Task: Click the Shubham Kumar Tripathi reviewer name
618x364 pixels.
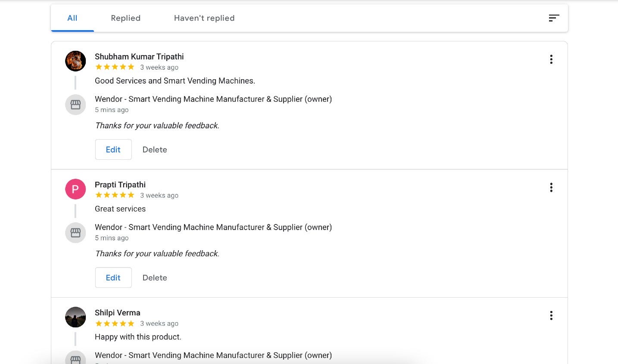Action: [x=139, y=56]
